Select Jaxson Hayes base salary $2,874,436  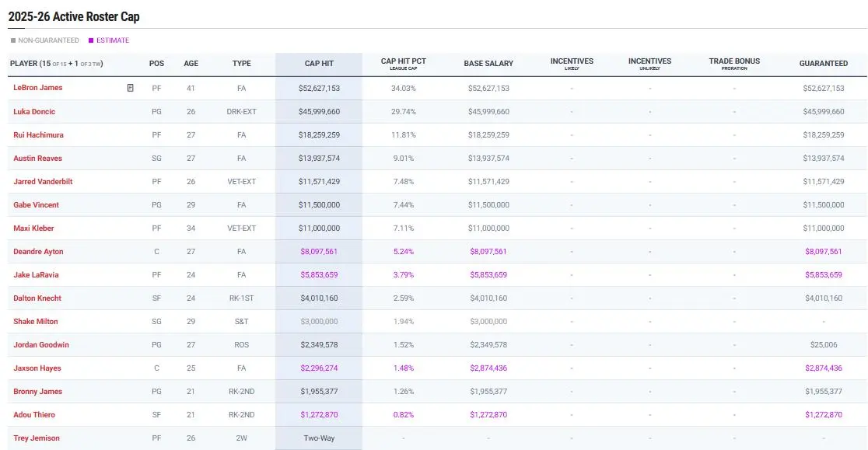tap(488, 368)
